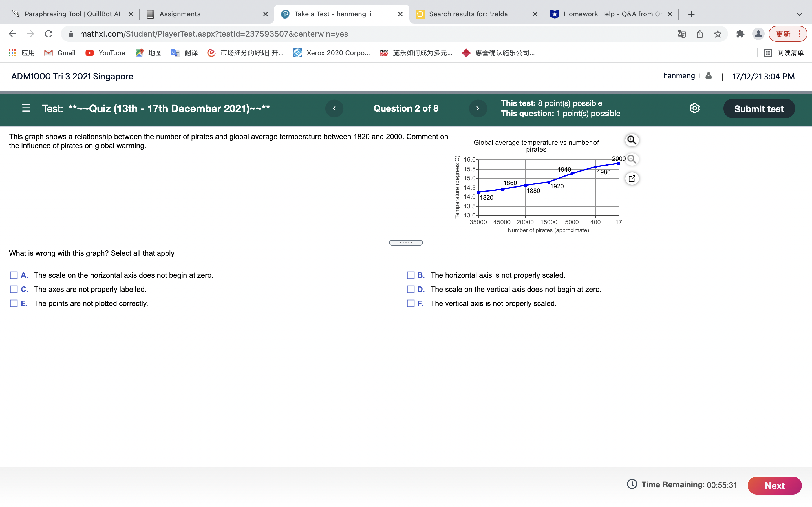Click the Submit test button

(x=759, y=108)
